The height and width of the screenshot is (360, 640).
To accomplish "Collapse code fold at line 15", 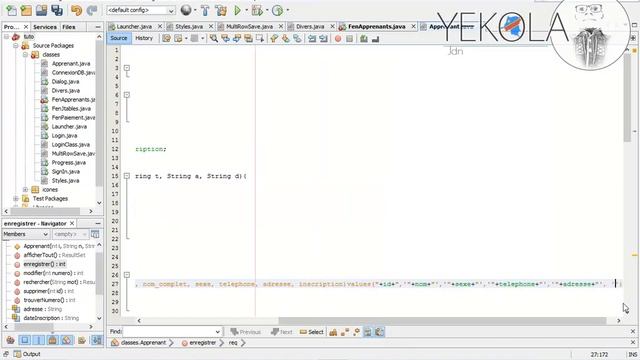I will click(x=127, y=176).
